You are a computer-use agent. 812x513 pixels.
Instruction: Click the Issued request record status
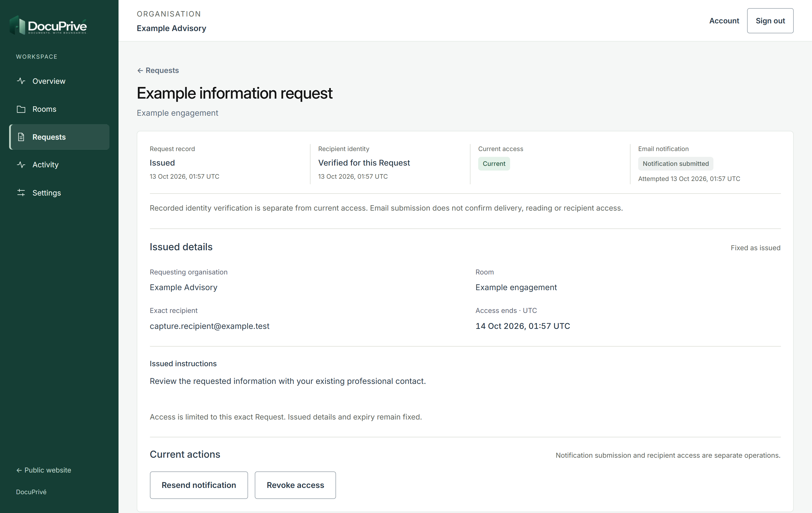tap(162, 163)
